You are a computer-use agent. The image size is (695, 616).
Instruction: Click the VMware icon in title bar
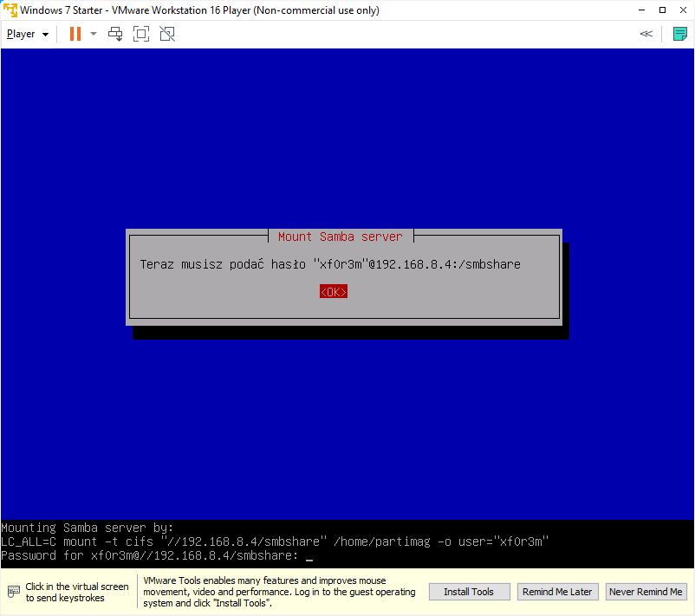[x=10, y=10]
